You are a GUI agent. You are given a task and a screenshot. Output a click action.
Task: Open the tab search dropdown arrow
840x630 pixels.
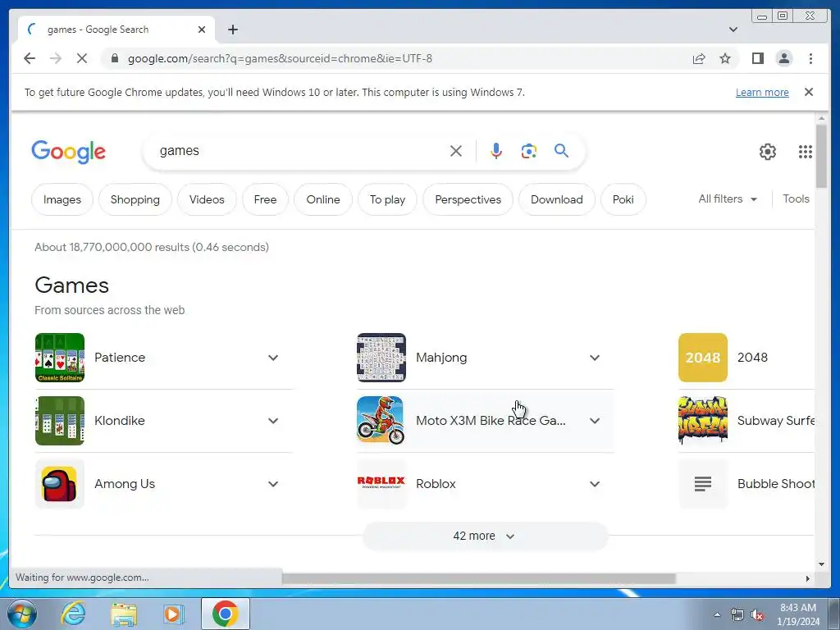click(733, 30)
